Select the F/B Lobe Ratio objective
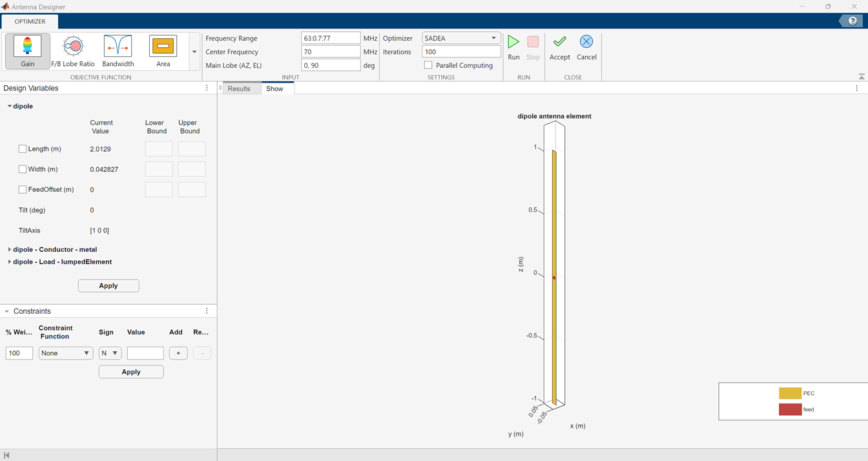The image size is (868, 461). point(73,50)
